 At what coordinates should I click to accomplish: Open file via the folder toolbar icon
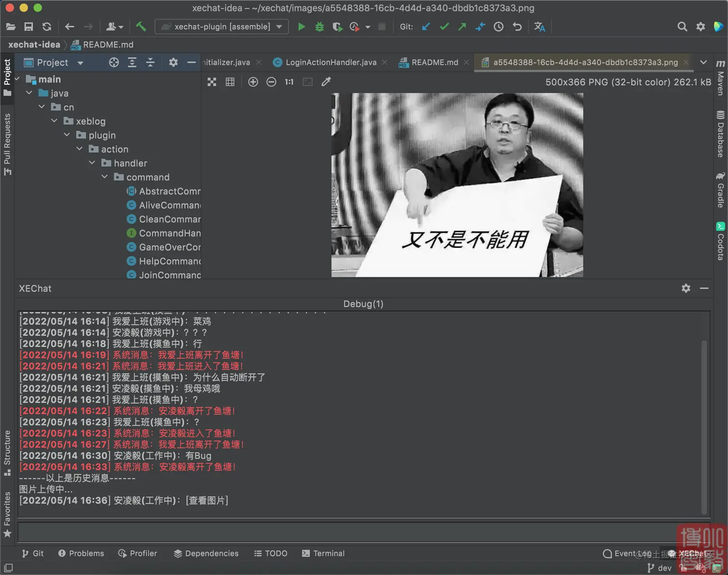click(x=11, y=26)
